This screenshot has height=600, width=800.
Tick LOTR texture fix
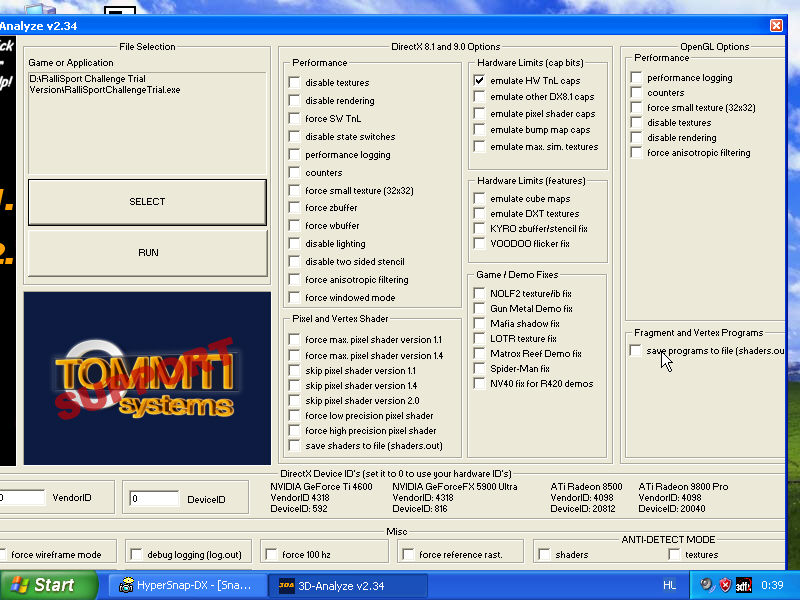479,338
